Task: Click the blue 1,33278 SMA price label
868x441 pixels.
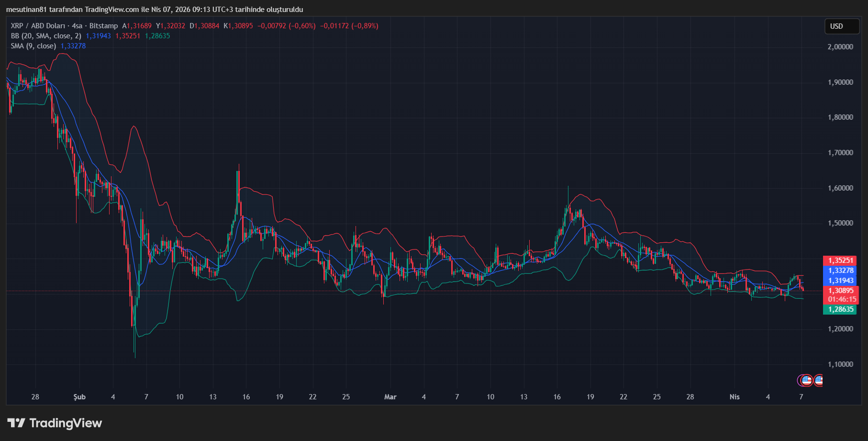Action: (840, 271)
